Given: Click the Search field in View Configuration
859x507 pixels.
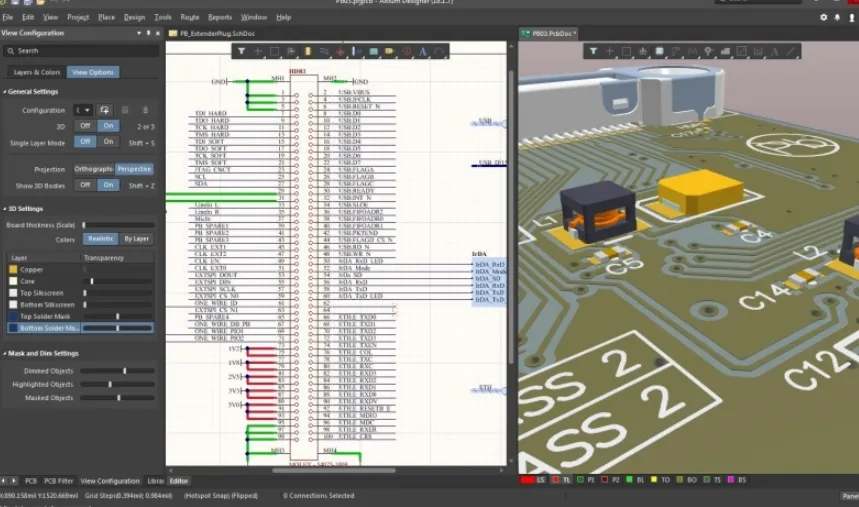Looking at the screenshot, I should click(x=81, y=51).
